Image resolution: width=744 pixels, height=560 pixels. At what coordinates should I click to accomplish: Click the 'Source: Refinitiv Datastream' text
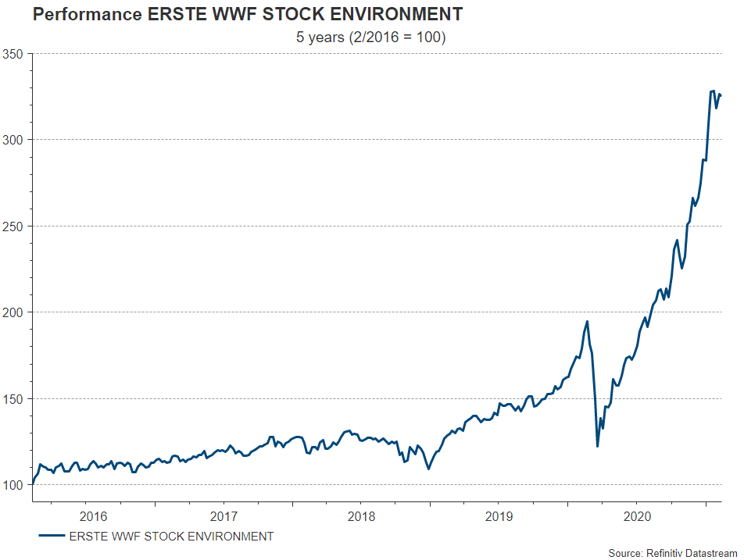click(x=672, y=553)
